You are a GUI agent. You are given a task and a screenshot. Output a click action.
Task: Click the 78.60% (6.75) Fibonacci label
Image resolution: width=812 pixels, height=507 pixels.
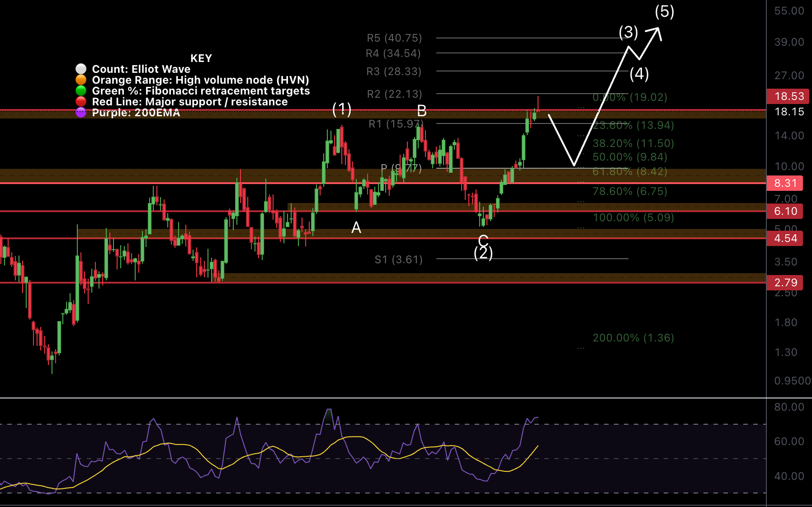tap(630, 191)
